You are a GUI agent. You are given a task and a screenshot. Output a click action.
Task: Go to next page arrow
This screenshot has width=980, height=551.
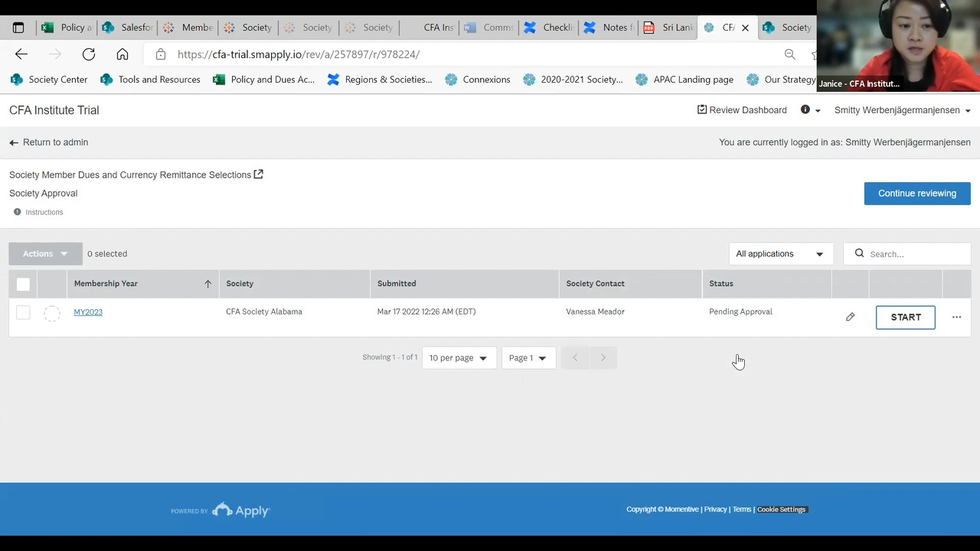click(603, 357)
